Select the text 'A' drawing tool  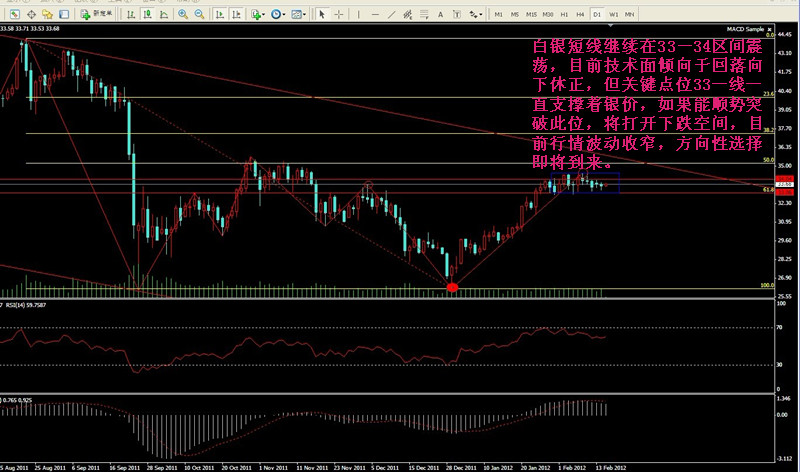click(x=440, y=14)
